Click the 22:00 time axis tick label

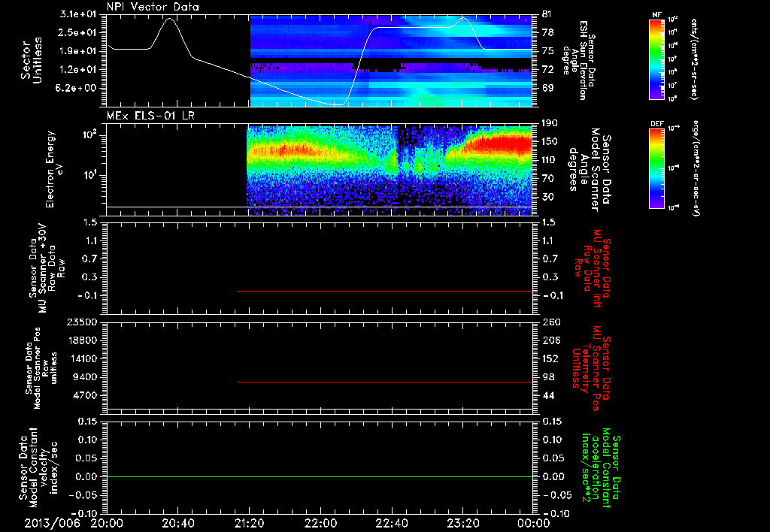coord(320,523)
